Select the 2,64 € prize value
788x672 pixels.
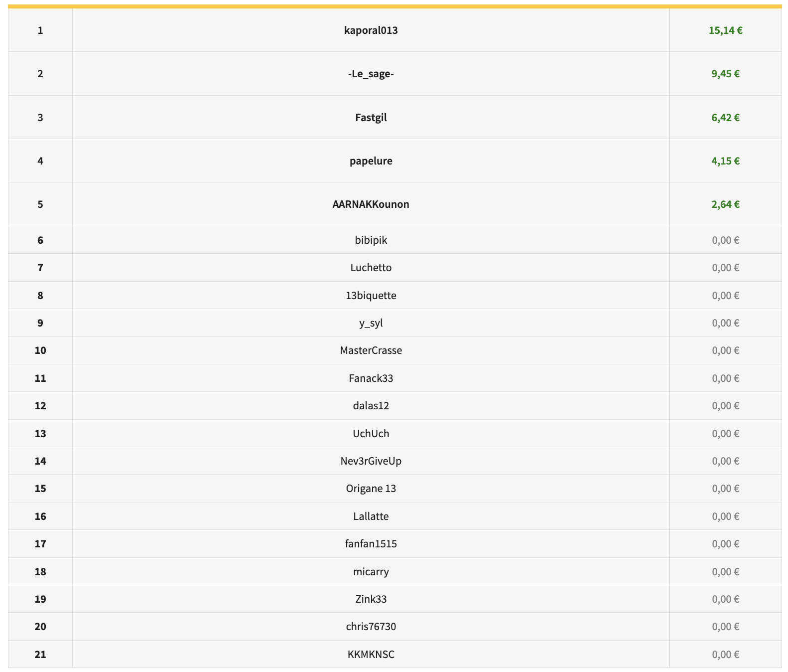click(725, 204)
